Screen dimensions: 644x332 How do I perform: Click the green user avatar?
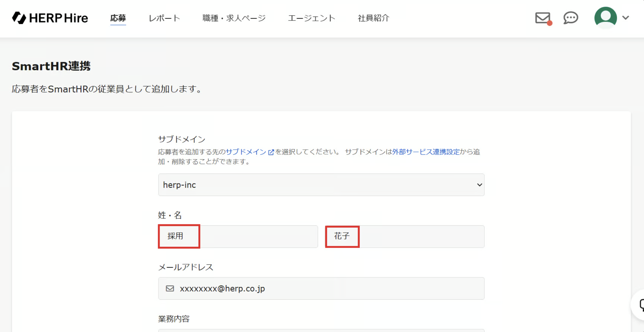[606, 17]
